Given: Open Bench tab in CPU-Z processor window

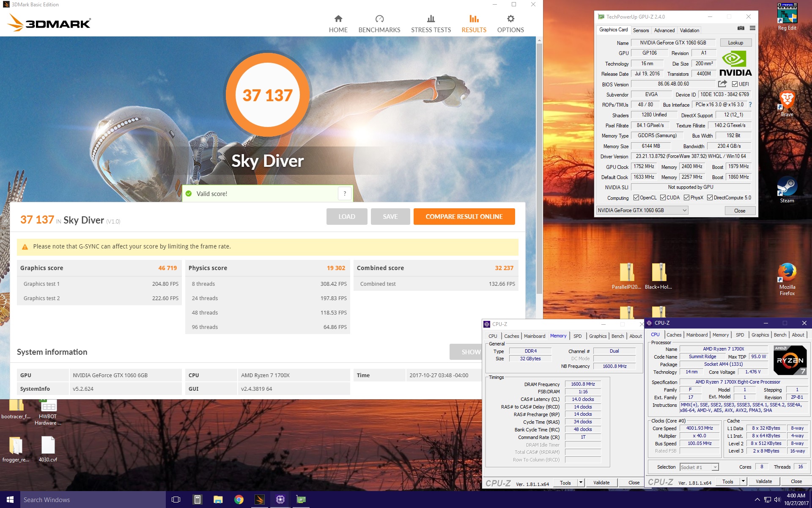Looking at the screenshot, I should 780,335.
